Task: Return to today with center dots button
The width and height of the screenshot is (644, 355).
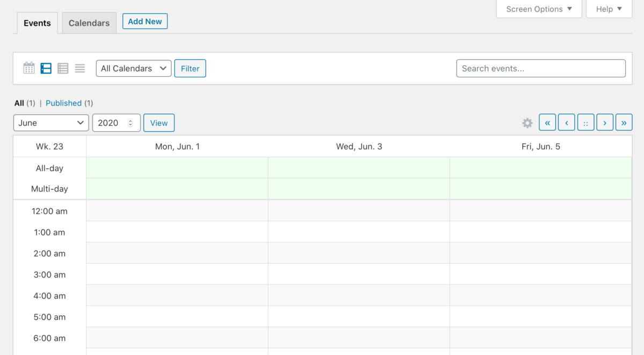Action: [x=586, y=123]
